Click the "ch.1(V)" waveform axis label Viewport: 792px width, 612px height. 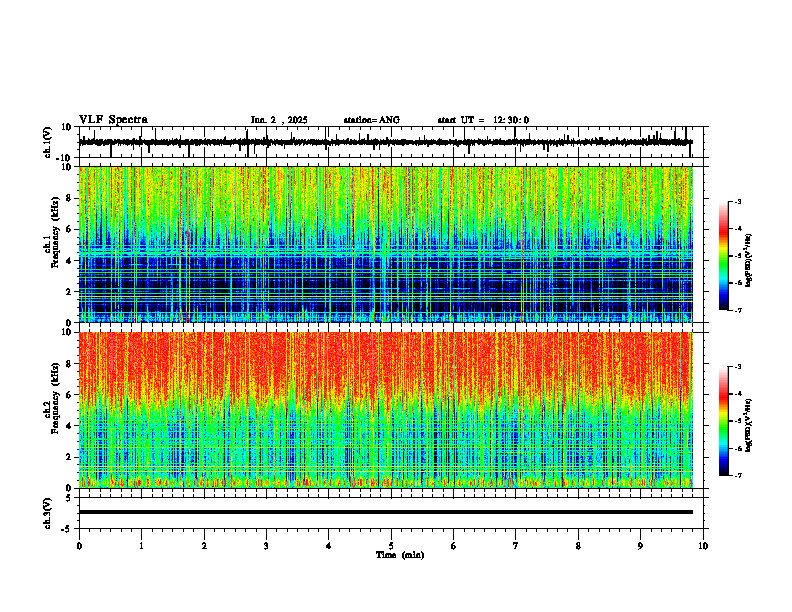coord(48,142)
